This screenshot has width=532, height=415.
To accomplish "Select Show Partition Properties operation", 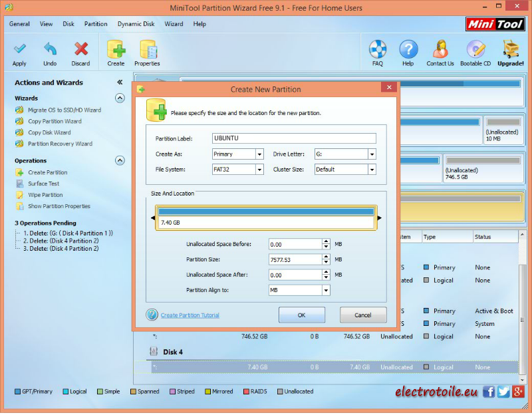I will 59,206.
